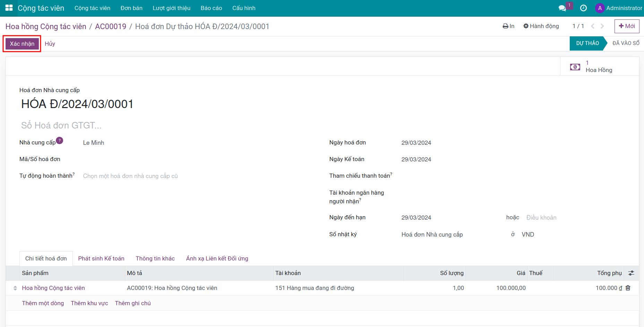Delete the Hoa hồng Cộng tác viên line
The height and width of the screenshot is (327, 644).
[628, 288]
